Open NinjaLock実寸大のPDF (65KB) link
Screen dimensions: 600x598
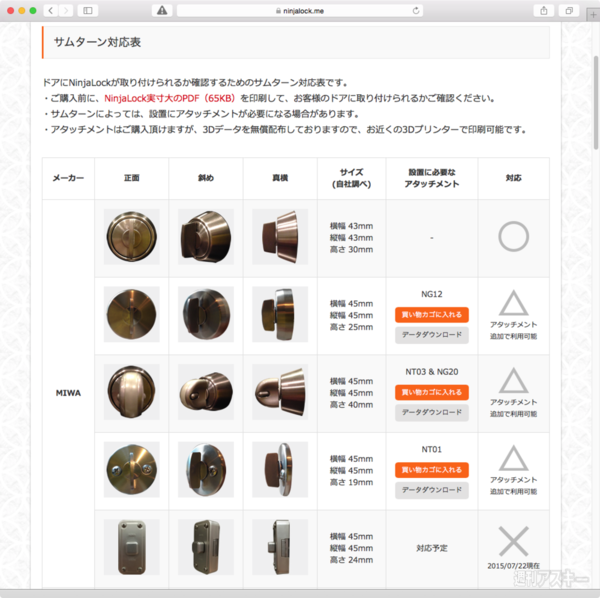coord(170,98)
